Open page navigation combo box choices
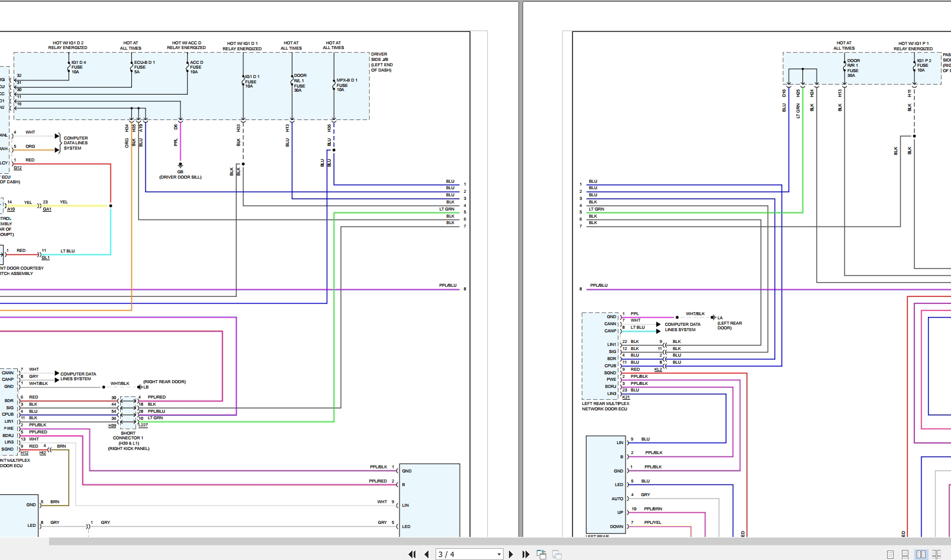 tap(499, 554)
